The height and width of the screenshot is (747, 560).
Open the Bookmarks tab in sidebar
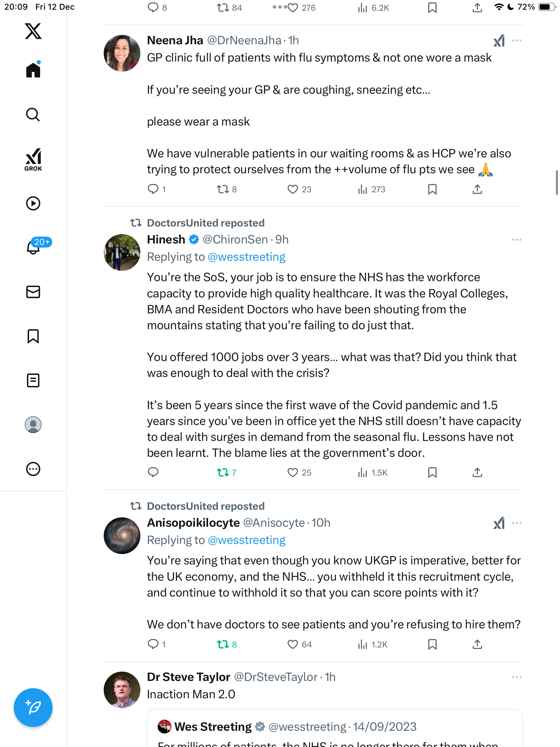click(33, 336)
